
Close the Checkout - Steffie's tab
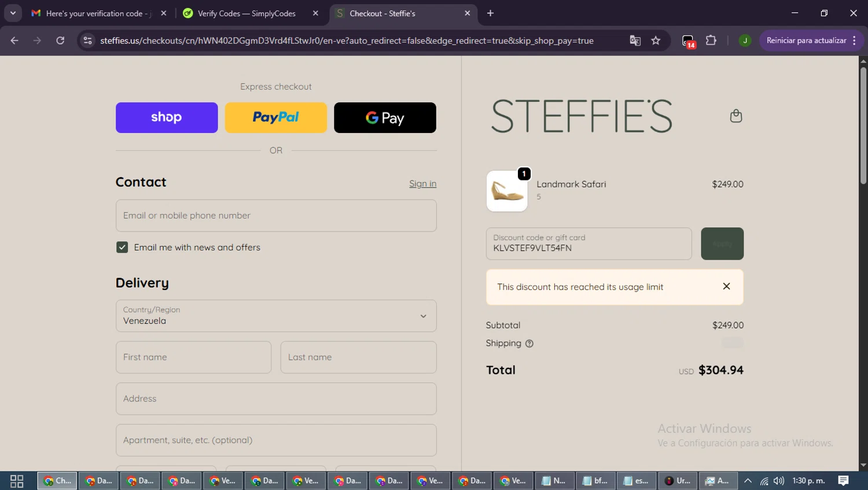(x=468, y=13)
